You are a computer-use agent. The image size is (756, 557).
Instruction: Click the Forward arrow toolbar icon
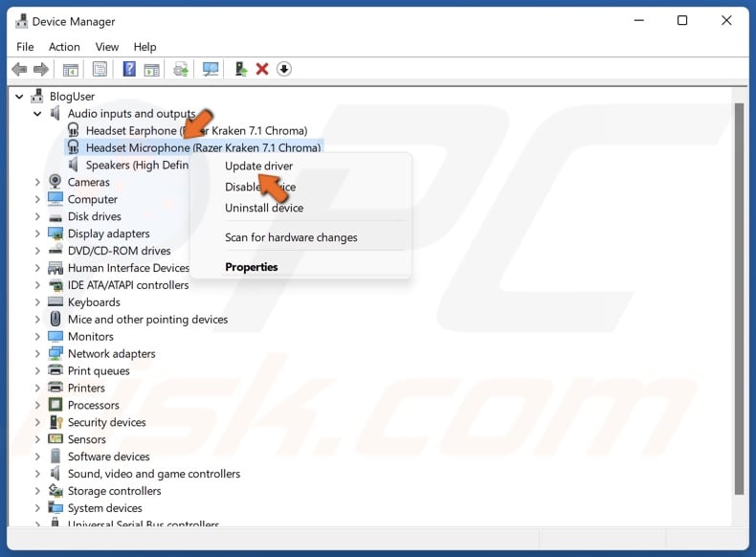pos(41,70)
